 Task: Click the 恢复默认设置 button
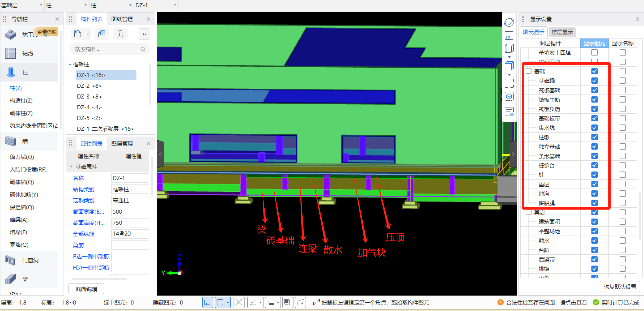tap(620, 287)
